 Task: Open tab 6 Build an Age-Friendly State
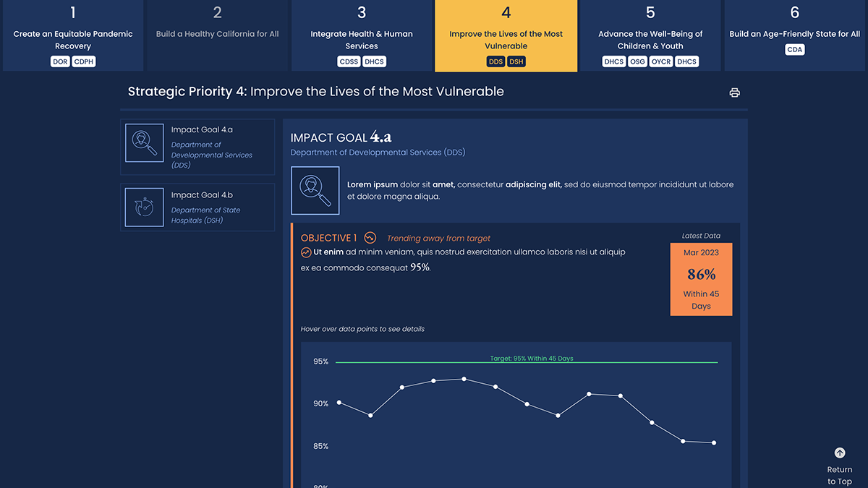tap(795, 35)
